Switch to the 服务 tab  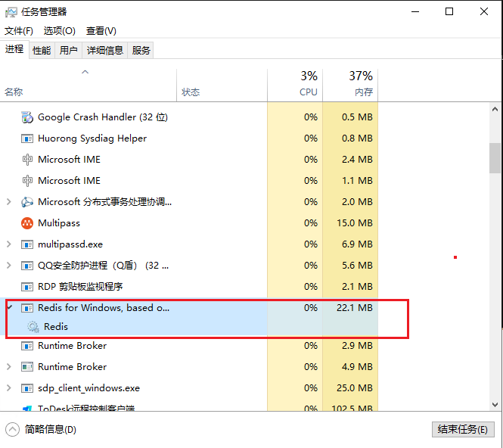(x=141, y=51)
